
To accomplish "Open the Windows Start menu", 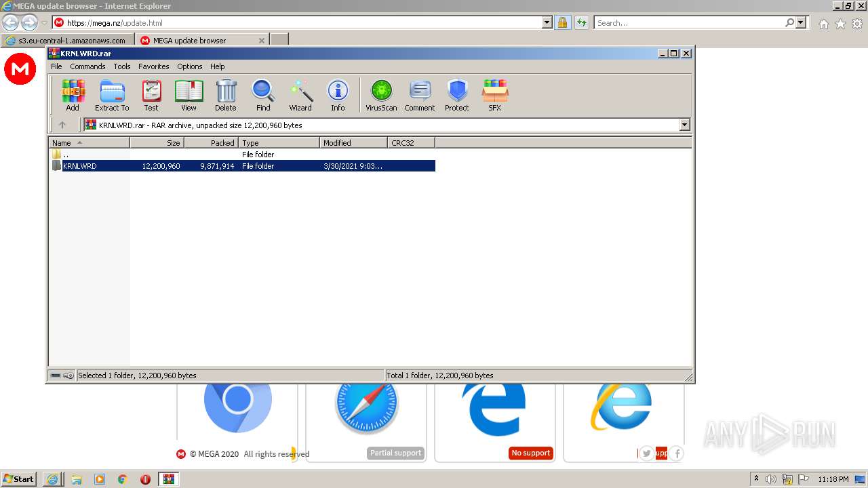I will pyautogui.click(x=19, y=479).
